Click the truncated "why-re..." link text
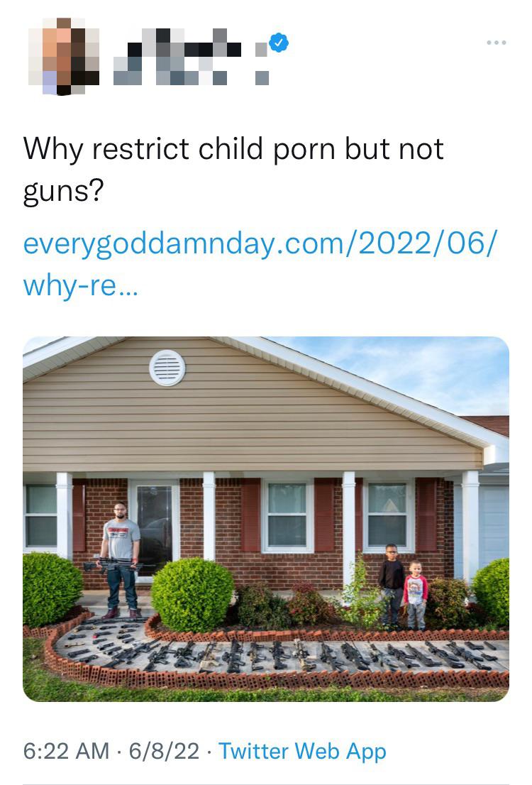Screen dimensions: 532x785 click(x=80, y=286)
